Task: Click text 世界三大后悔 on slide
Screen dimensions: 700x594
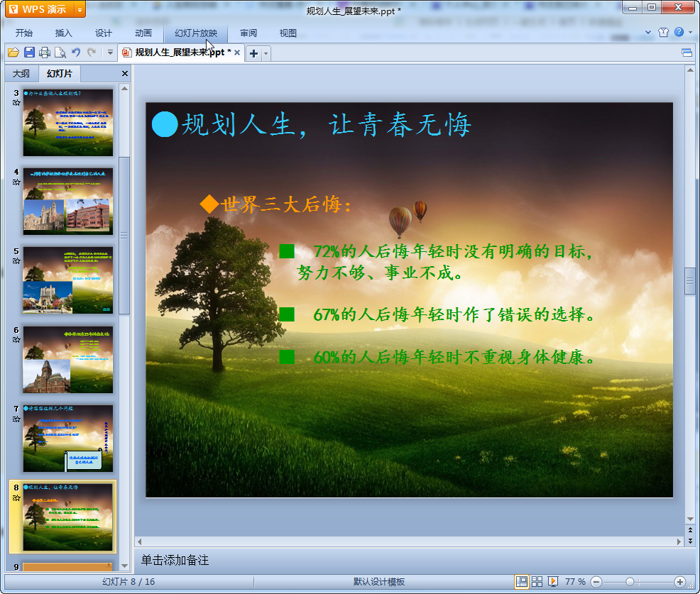Action: point(281,205)
